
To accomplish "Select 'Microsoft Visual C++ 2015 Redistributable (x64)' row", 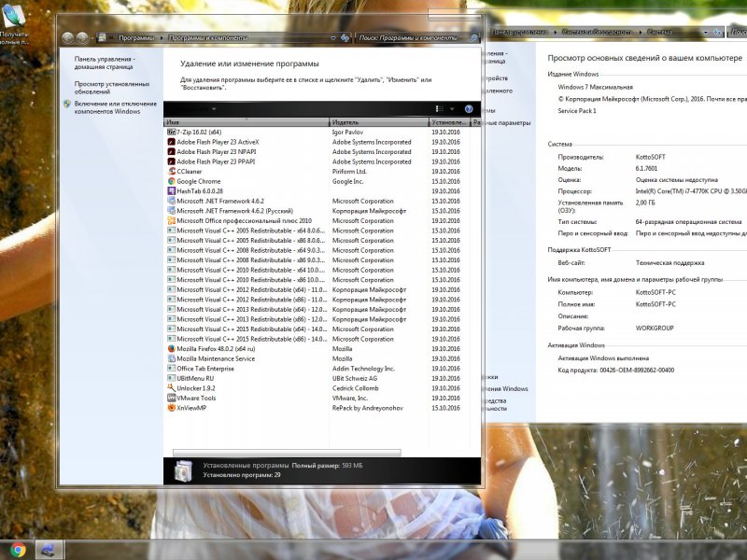I will point(322,329).
